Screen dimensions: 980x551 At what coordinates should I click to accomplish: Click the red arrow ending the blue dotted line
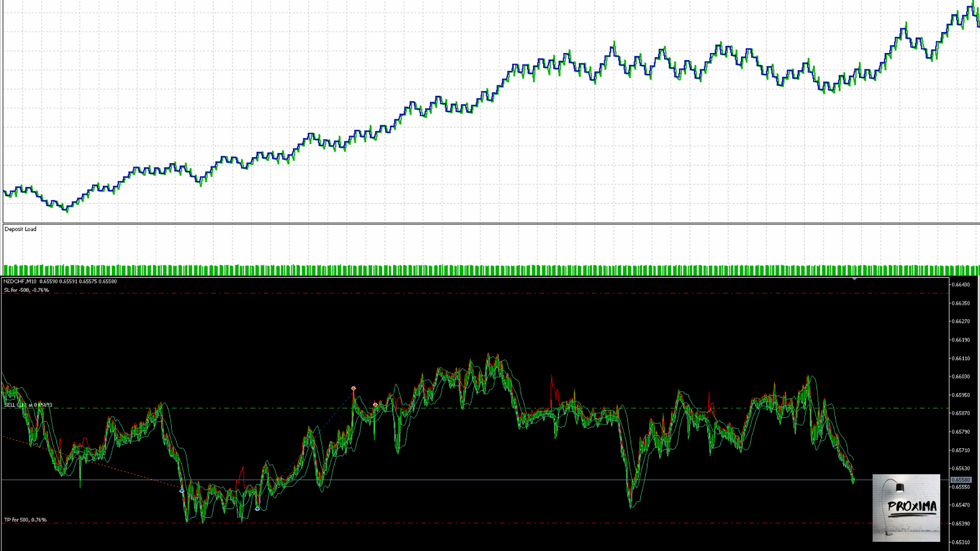[x=353, y=389]
